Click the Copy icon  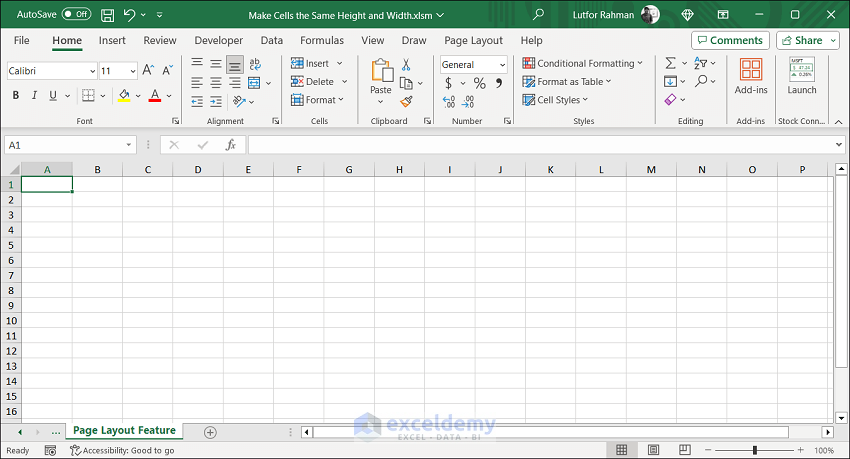pyautogui.click(x=406, y=83)
